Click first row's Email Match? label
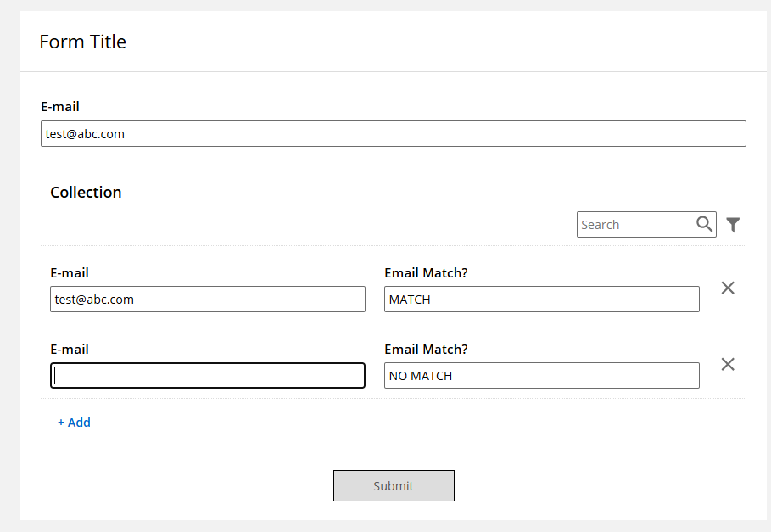This screenshot has width=771, height=532. [x=426, y=273]
